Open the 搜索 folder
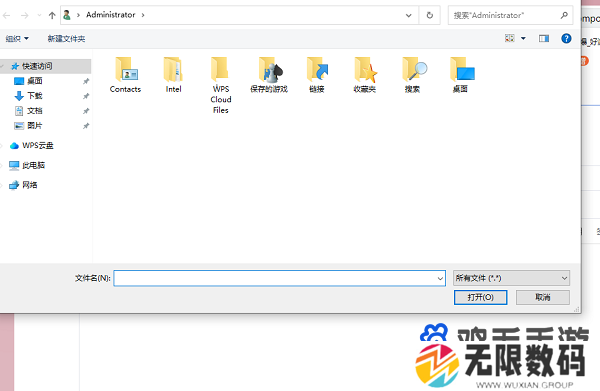600x391 pixels. pyautogui.click(x=413, y=75)
